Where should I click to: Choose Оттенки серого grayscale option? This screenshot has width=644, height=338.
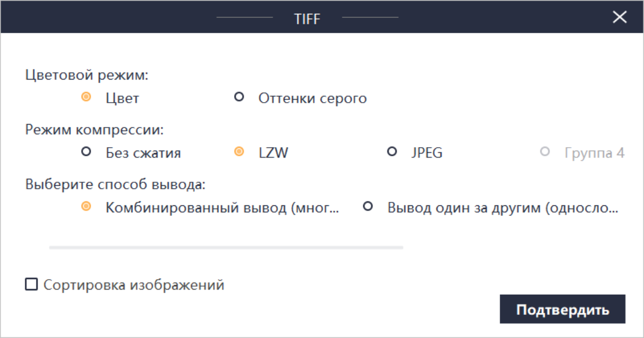coord(239,97)
